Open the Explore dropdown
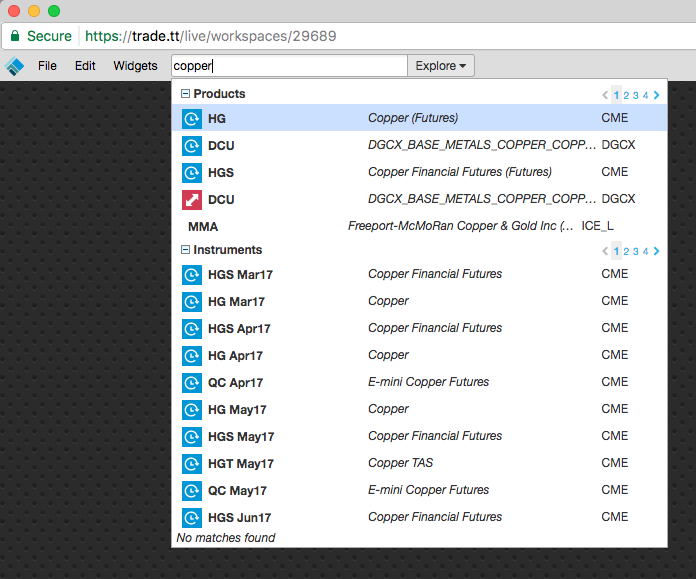The height and width of the screenshot is (579, 696). click(x=441, y=66)
